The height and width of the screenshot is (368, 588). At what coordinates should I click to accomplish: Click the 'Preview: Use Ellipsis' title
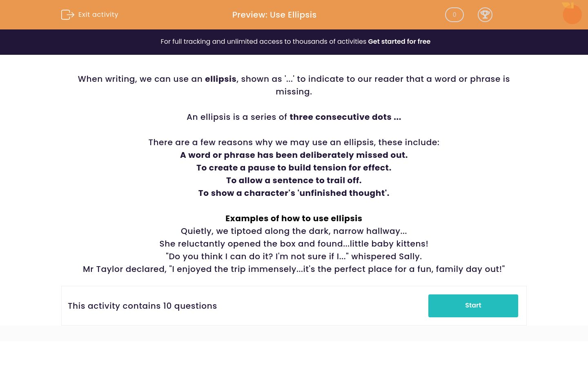(x=274, y=15)
